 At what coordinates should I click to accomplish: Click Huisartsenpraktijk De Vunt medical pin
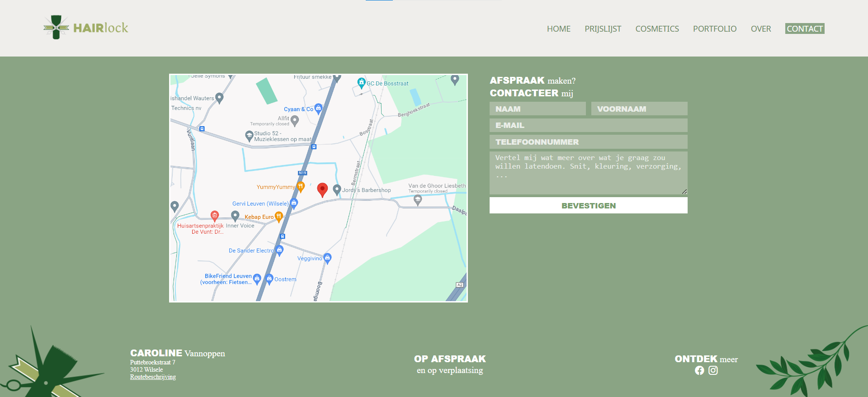pos(215,216)
